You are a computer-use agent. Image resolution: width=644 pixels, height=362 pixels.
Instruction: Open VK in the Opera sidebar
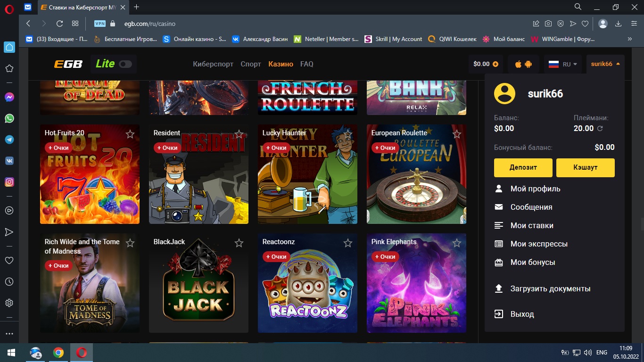(x=9, y=161)
